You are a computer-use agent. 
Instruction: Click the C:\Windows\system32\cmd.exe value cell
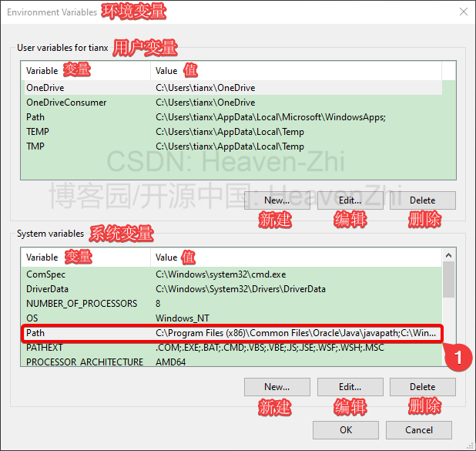[221, 274]
